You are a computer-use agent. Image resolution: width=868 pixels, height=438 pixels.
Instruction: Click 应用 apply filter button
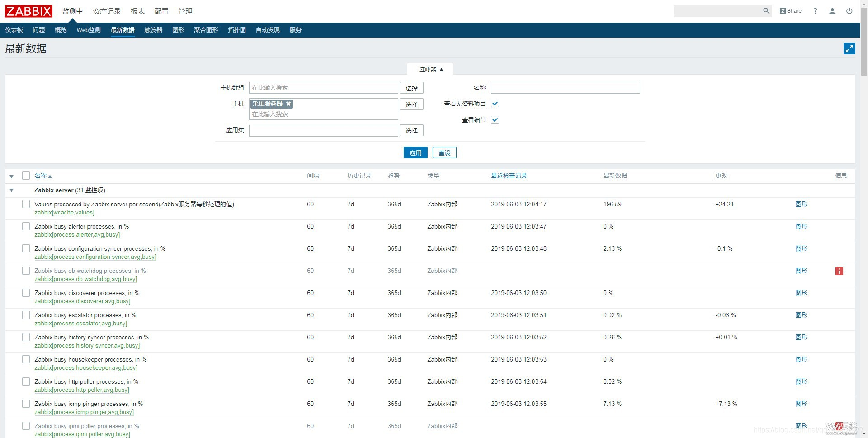415,152
